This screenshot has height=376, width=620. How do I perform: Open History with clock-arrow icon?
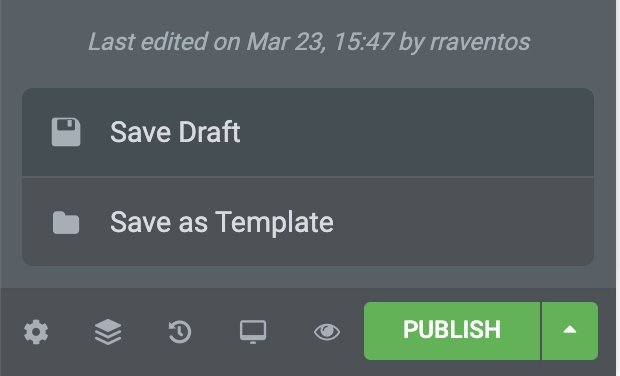[180, 332]
